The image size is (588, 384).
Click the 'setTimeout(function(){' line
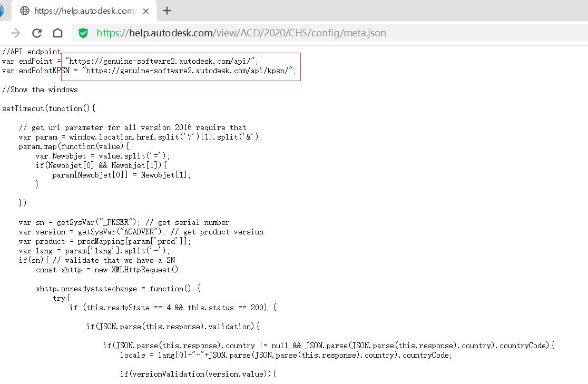(49, 109)
